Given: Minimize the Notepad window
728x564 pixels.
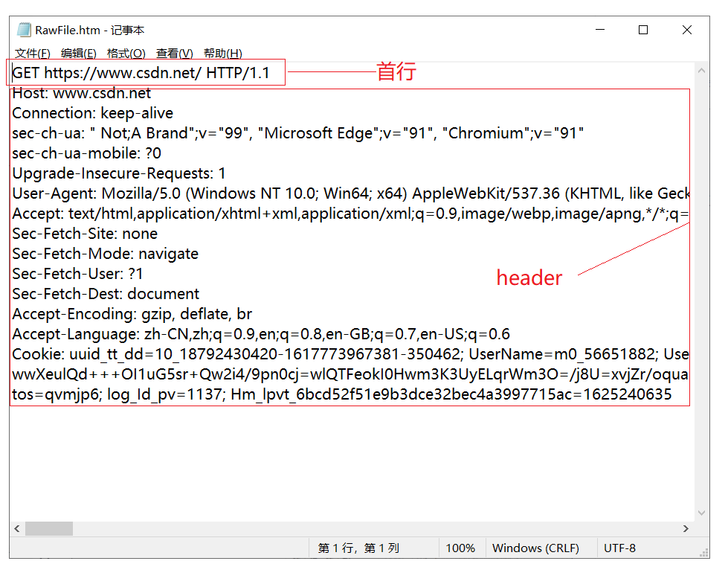Looking at the screenshot, I should [x=600, y=30].
